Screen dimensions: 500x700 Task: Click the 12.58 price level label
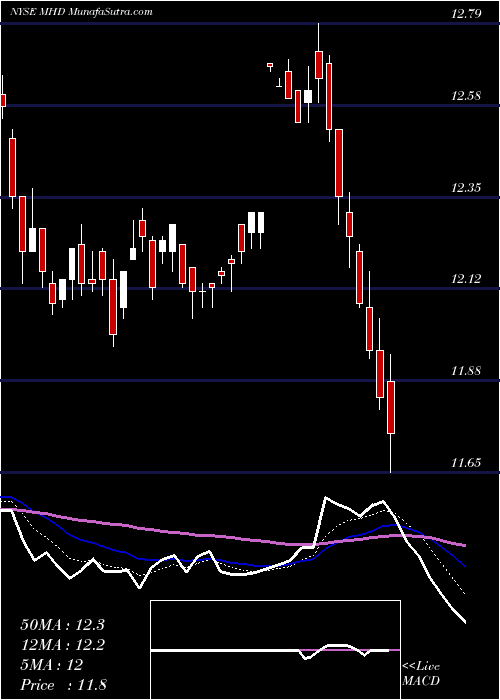click(466, 96)
